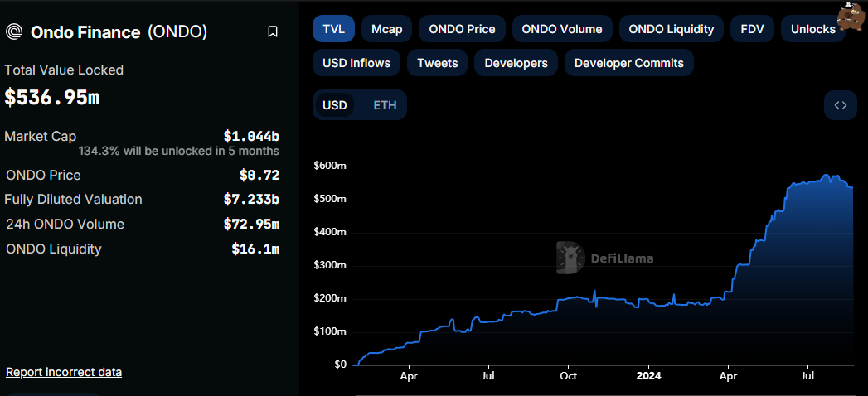This screenshot has height=396, width=868.
Task: Click the Ondo Finance logo icon
Action: [14, 32]
